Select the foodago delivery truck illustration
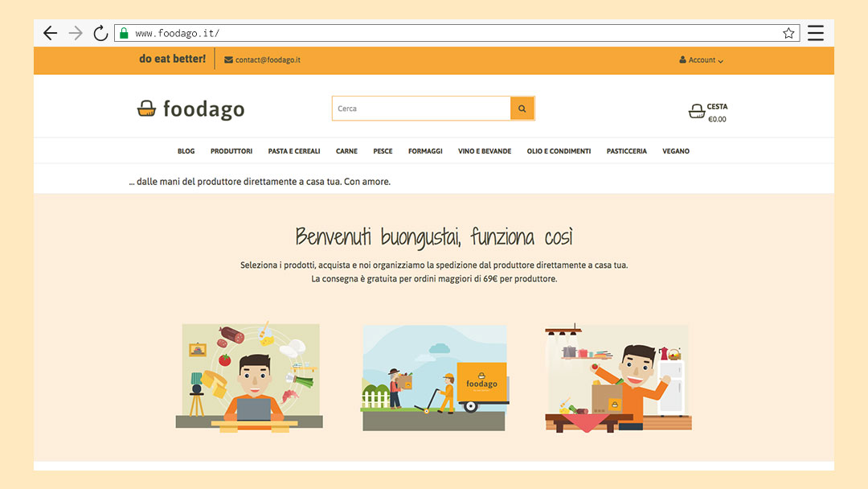The image size is (868, 489). coord(435,378)
